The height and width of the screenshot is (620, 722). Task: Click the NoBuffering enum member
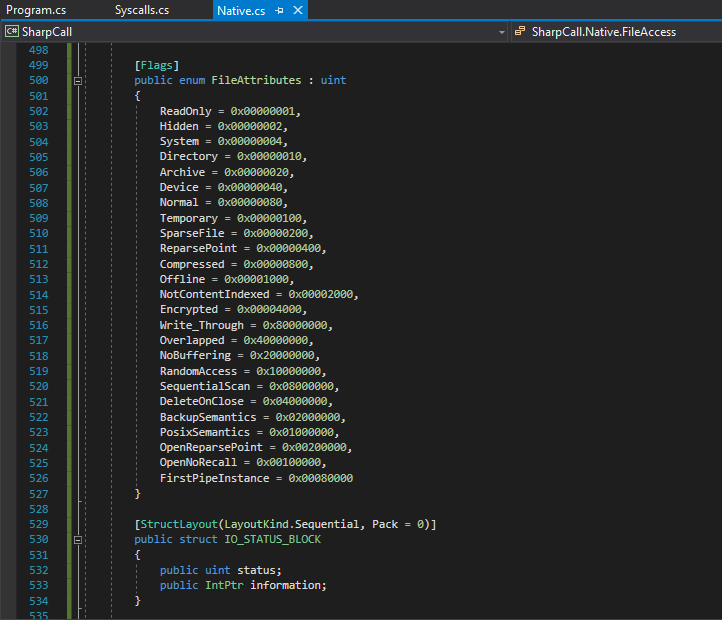click(x=195, y=356)
